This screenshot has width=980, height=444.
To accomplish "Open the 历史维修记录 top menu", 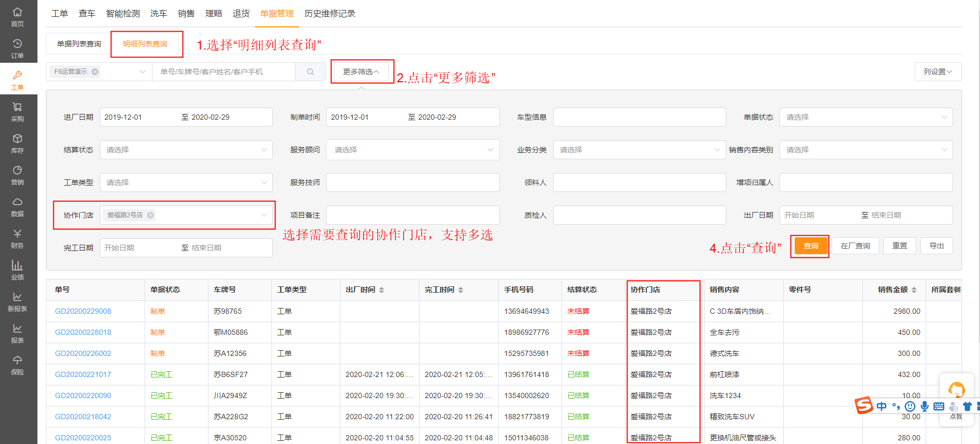I will click(330, 14).
